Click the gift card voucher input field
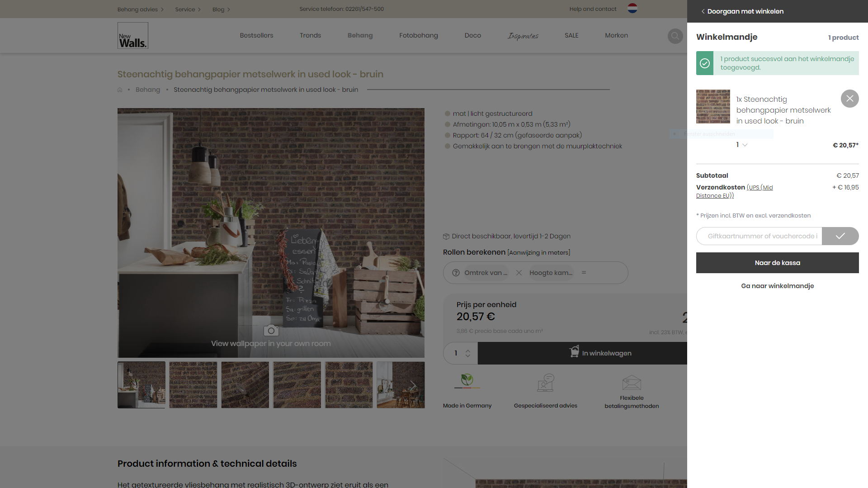 click(759, 236)
